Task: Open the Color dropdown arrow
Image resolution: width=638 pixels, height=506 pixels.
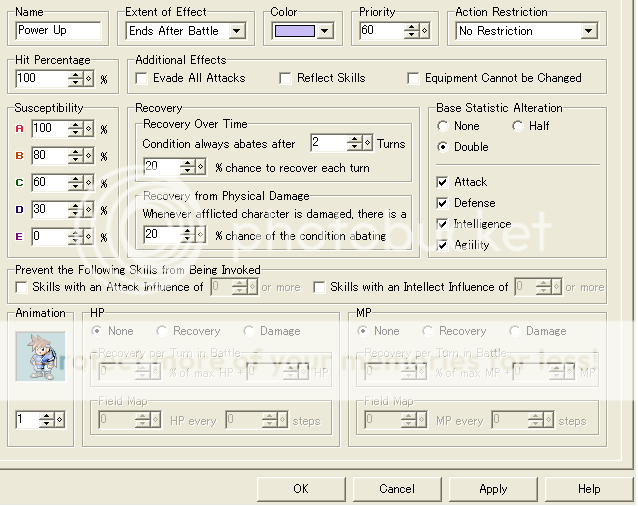Action: tap(325, 31)
